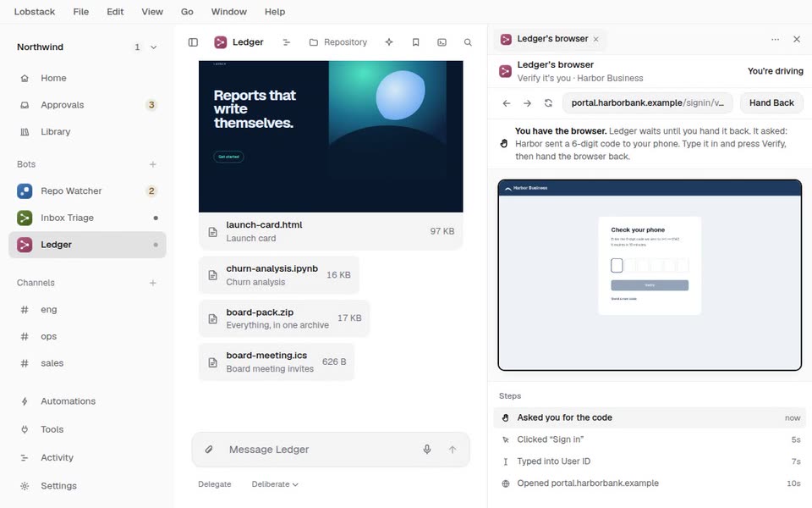The width and height of the screenshot is (812, 508).
Task: Open Activity
Action: tap(87, 458)
